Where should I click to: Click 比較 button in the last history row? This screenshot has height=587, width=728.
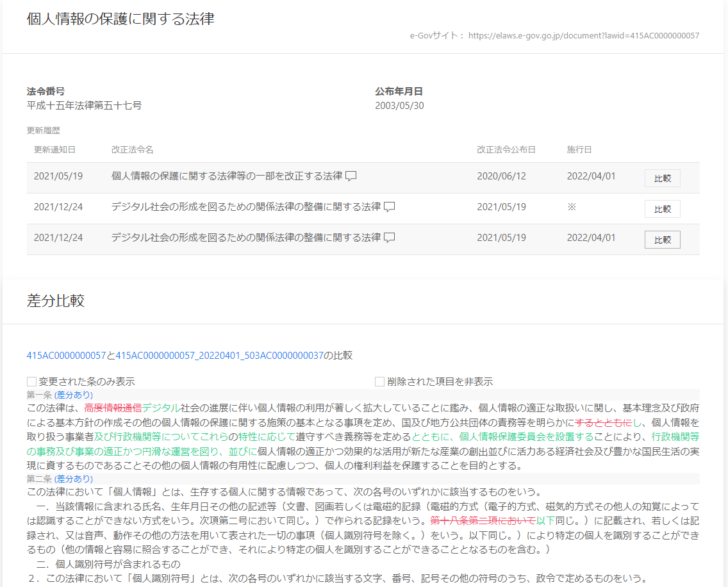[x=662, y=240]
